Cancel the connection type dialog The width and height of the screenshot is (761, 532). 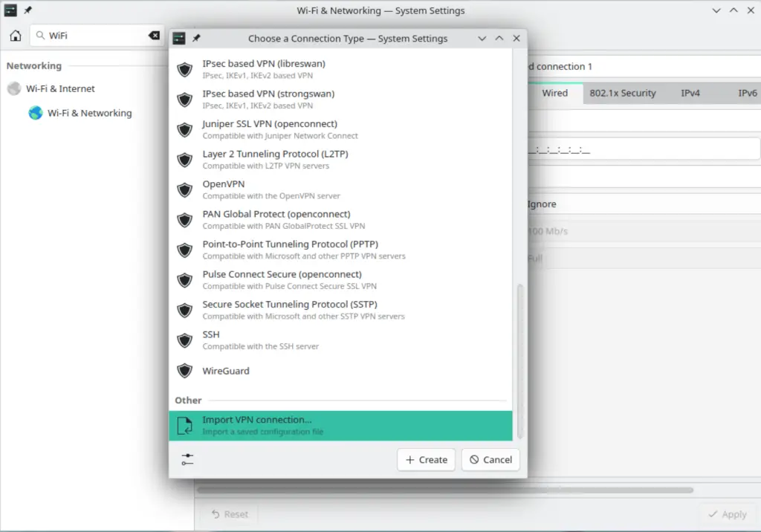point(490,459)
